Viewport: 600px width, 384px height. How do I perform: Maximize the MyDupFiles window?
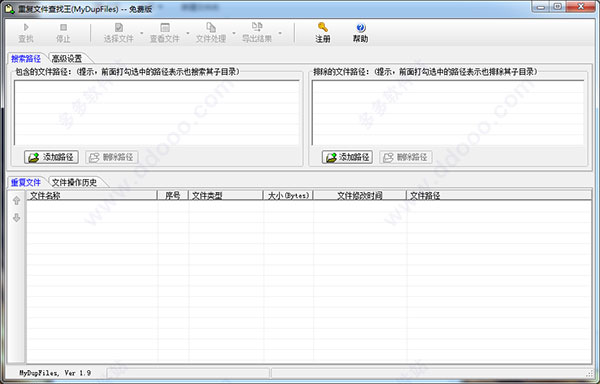click(558, 7)
